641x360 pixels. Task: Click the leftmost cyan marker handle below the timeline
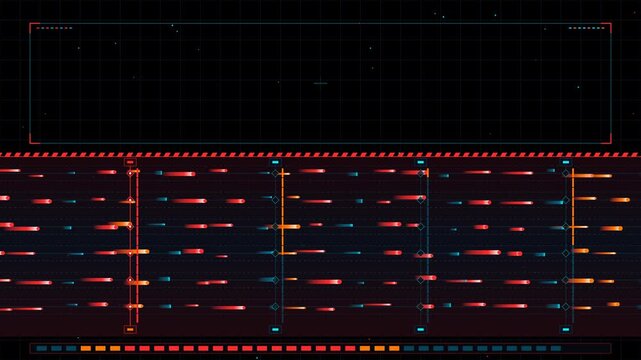tap(275, 329)
